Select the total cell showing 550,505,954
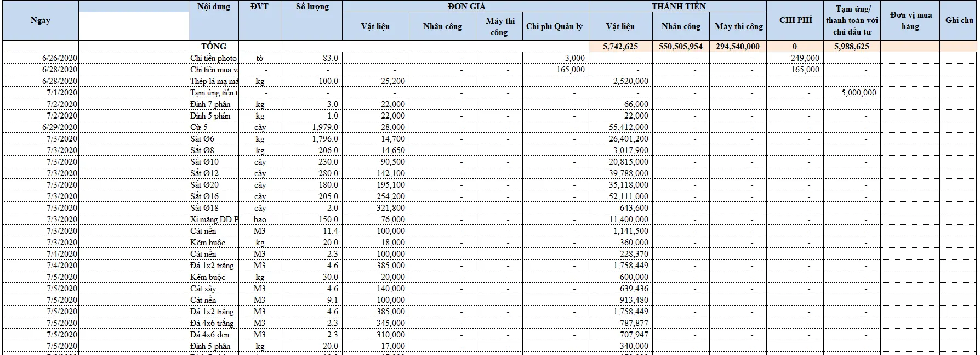The width and height of the screenshot is (980, 355). pyautogui.click(x=681, y=46)
